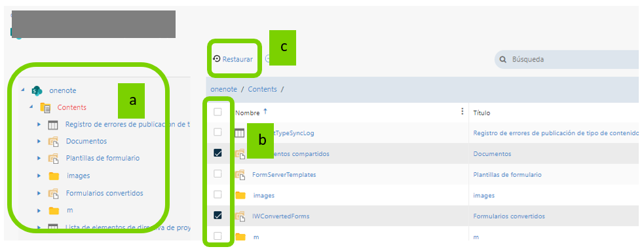Click the Contents list icon in tree

pos(45,107)
